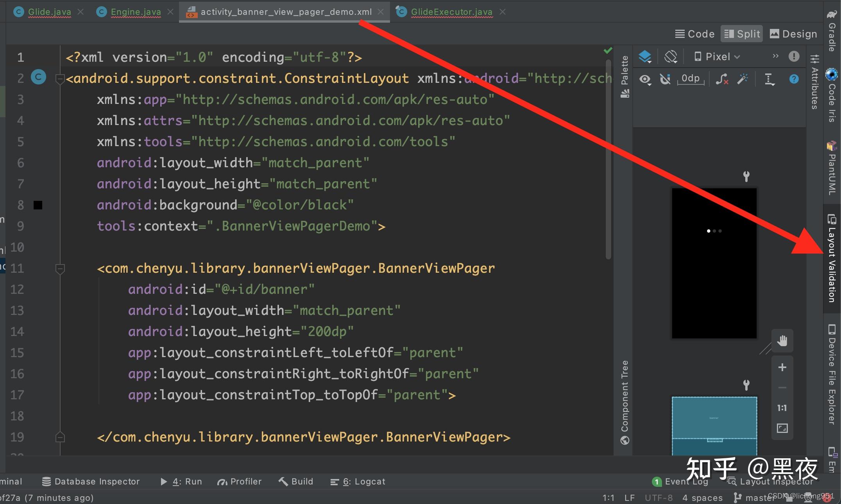
Task: Collapse the BannerViewPager code fold at line 11
Action: point(60,268)
